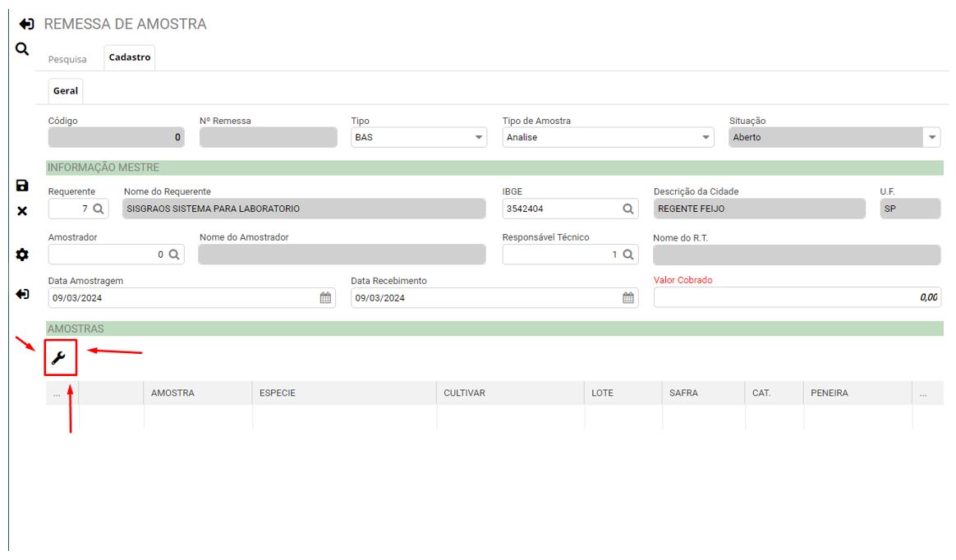
Task: Click the wrench icon under AMOSTRAS
Action: coord(59,357)
